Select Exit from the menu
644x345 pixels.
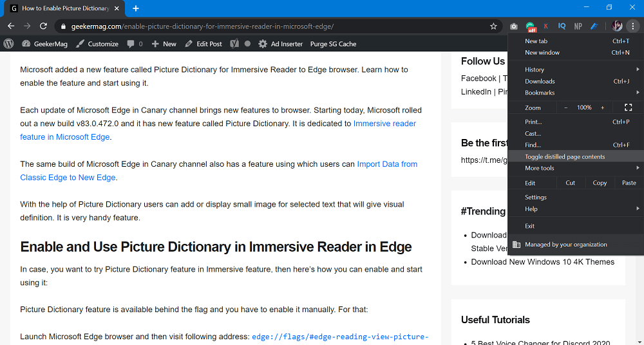click(576, 226)
